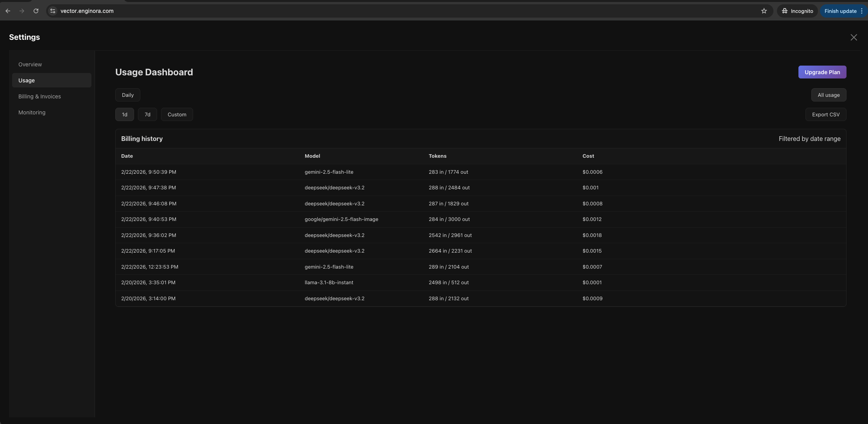This screenshot has width=868, height=424.
Task: Click the browser back arrow icon
Action: click(8, 11)
